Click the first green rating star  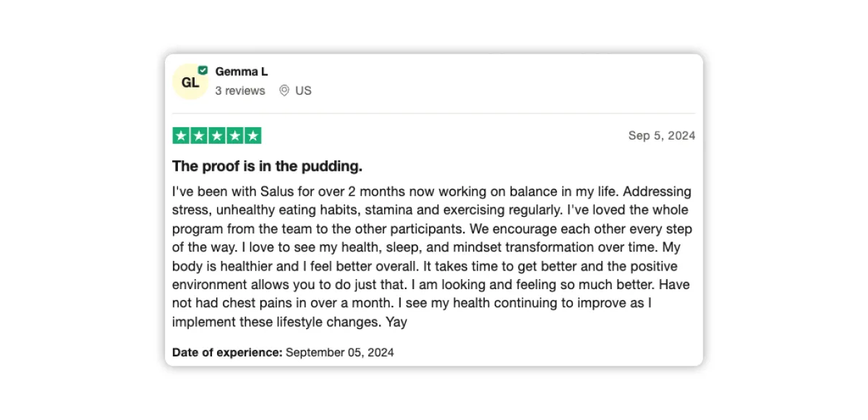pos(181,136)
